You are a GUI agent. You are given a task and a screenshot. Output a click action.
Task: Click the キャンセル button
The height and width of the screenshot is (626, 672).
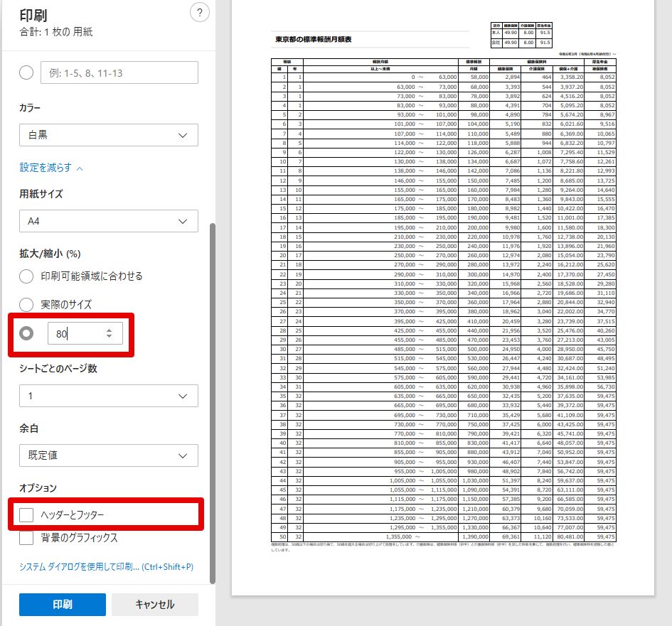click(155, 605)
